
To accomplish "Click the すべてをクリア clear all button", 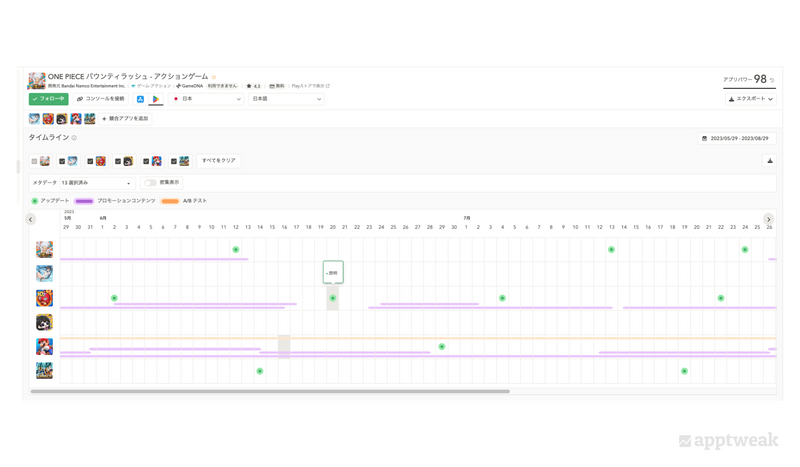I will [x=219, y=161].
